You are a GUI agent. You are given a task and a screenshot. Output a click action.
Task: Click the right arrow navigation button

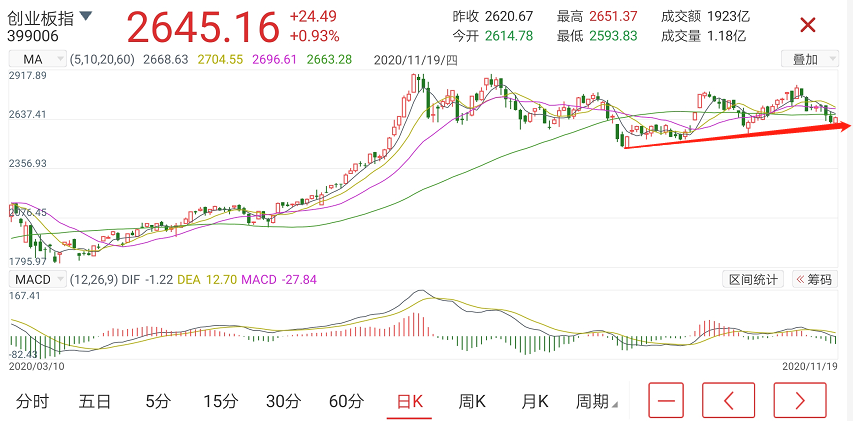point(800,401)
